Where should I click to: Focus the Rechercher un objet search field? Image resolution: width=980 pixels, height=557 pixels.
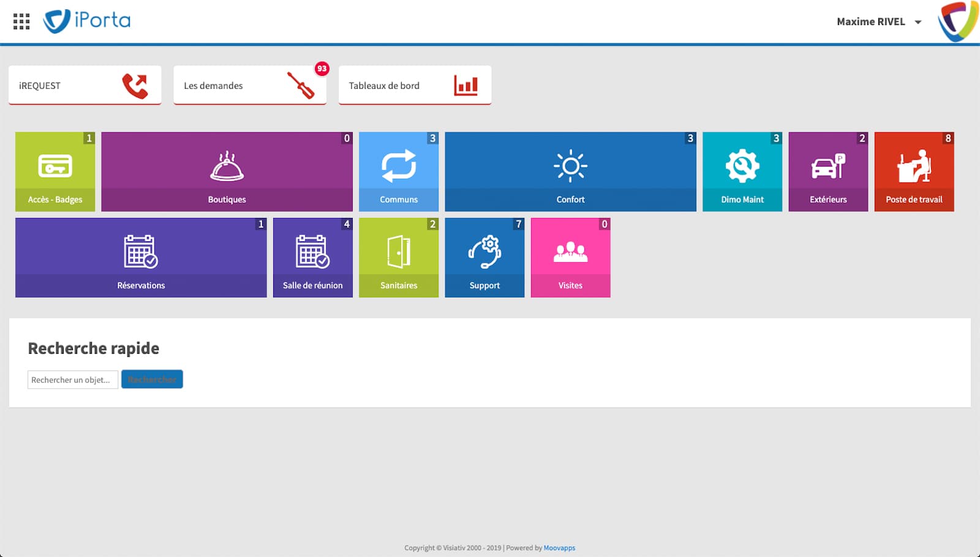[73, 379]
